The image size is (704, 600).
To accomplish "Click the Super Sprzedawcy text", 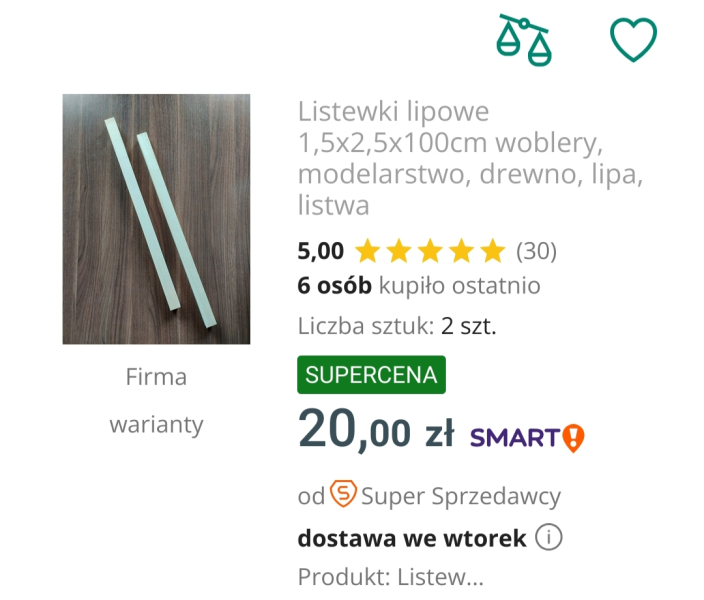I will [x=461, y=496].
